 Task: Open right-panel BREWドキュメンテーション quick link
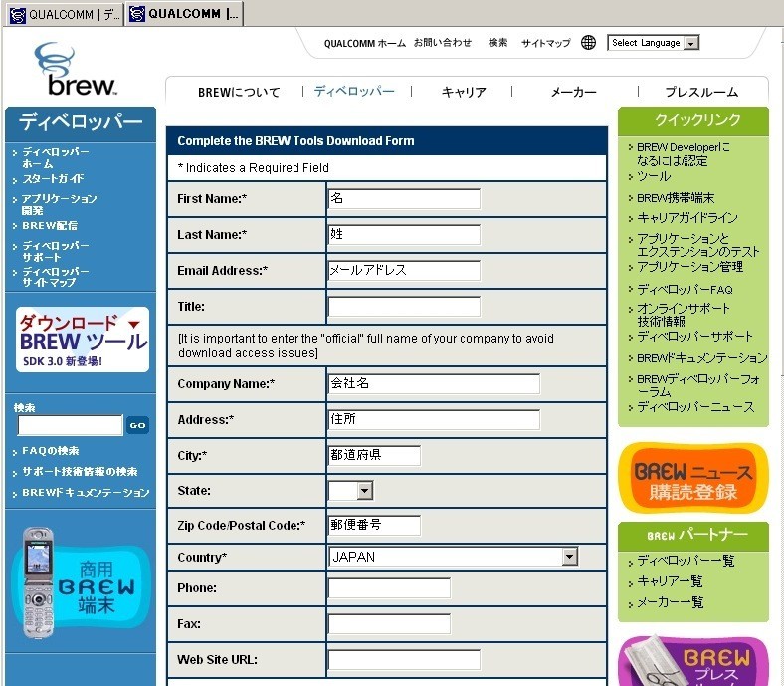[701, 358]
